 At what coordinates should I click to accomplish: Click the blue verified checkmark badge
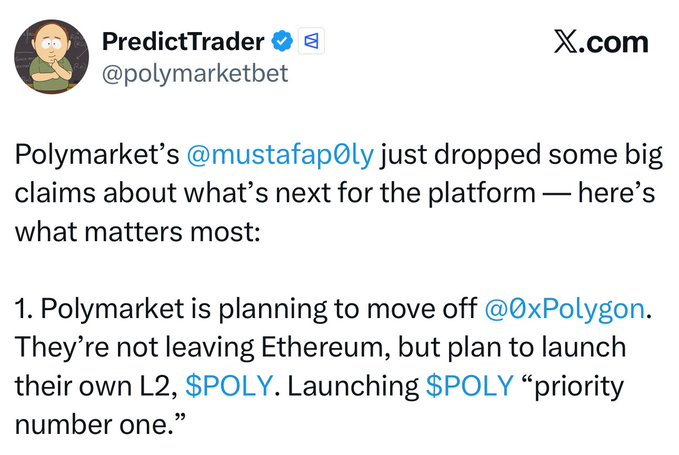point(283,43)
